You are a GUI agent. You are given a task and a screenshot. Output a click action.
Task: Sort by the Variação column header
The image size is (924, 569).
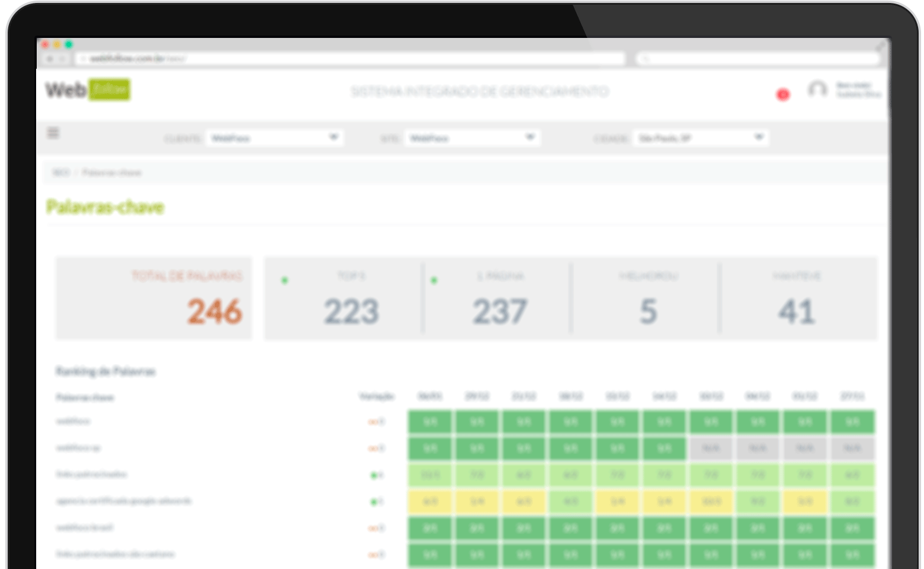tap(377, 396)
